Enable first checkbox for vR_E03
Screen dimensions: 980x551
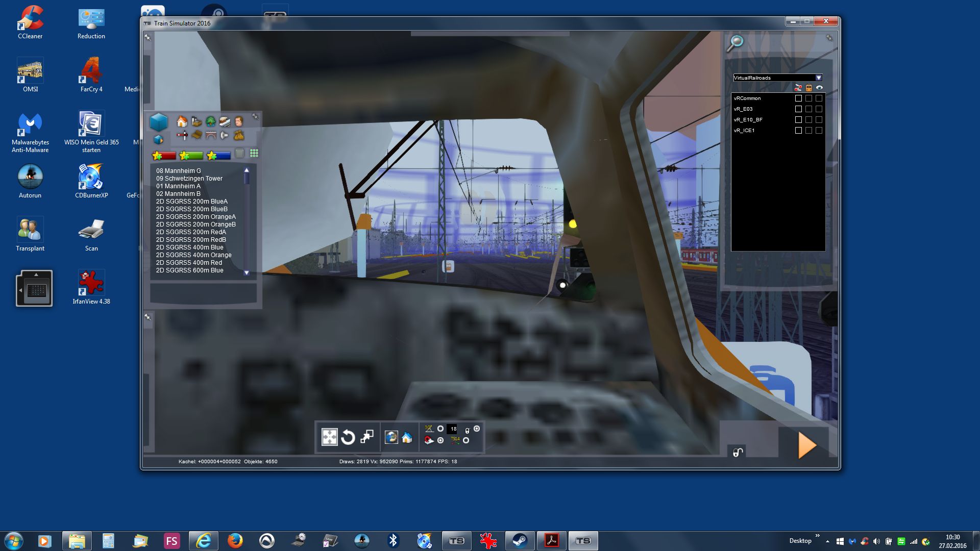pyautogui.click(x=798, y=109)
